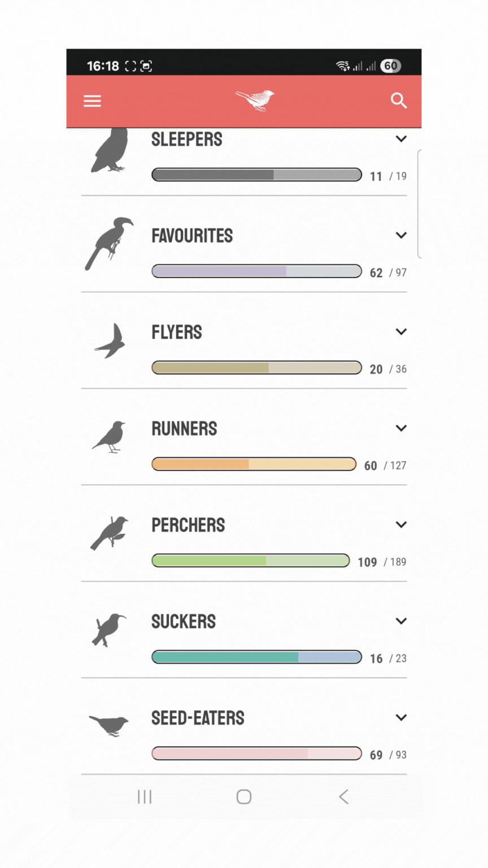Screen dimensions: 488x868
Task: Collapse the Seed-eaters section chevron
Action: [401, 717]
